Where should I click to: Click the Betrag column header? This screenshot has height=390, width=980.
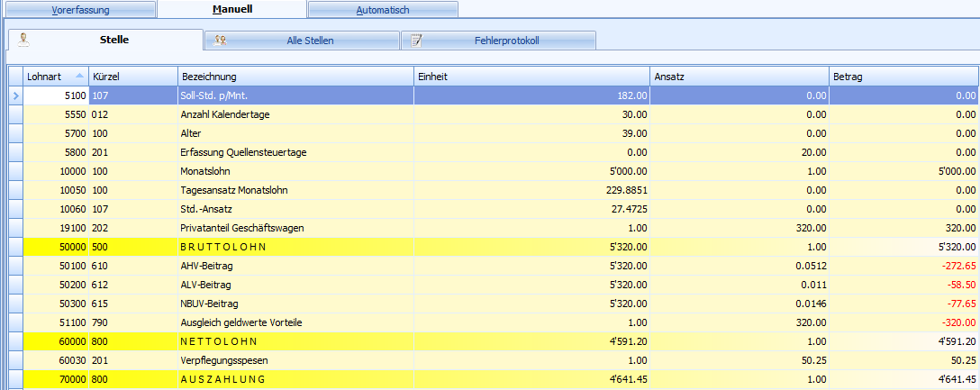(903, 77)
